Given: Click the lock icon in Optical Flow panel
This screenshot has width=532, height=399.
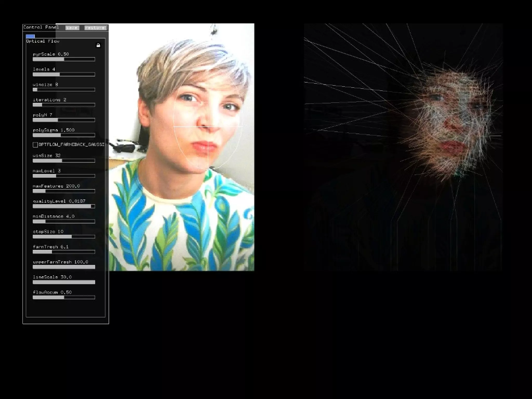Looking at the screenshot, I should tap(98, 45).
